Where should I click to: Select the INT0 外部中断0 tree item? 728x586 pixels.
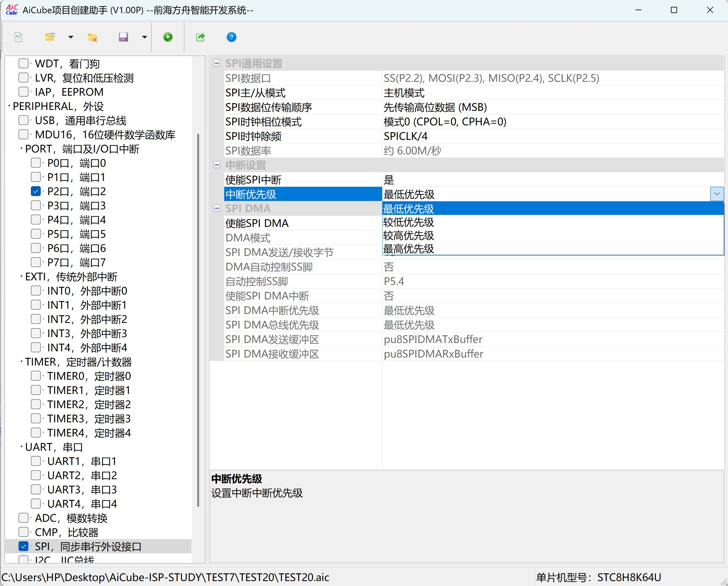[x=87, y=291]
